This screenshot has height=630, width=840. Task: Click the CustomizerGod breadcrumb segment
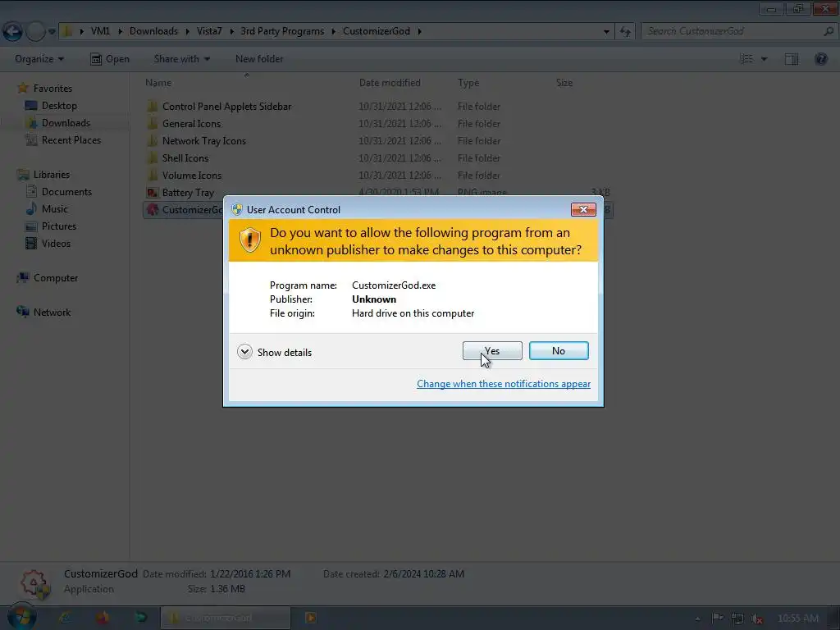pos(376,31)
